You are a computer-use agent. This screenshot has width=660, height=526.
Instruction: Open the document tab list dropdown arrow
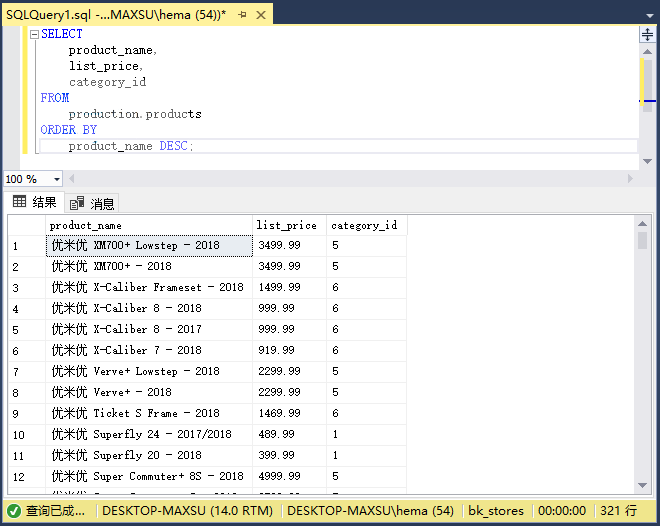coord(649,16)
